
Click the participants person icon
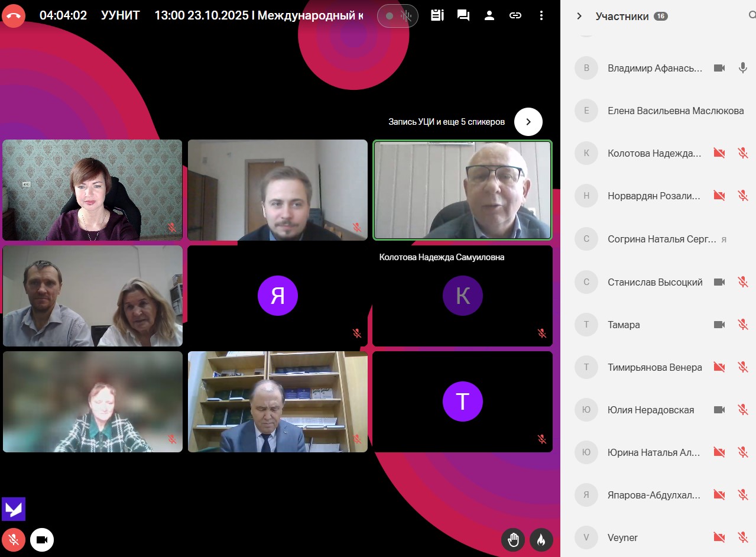489,16
